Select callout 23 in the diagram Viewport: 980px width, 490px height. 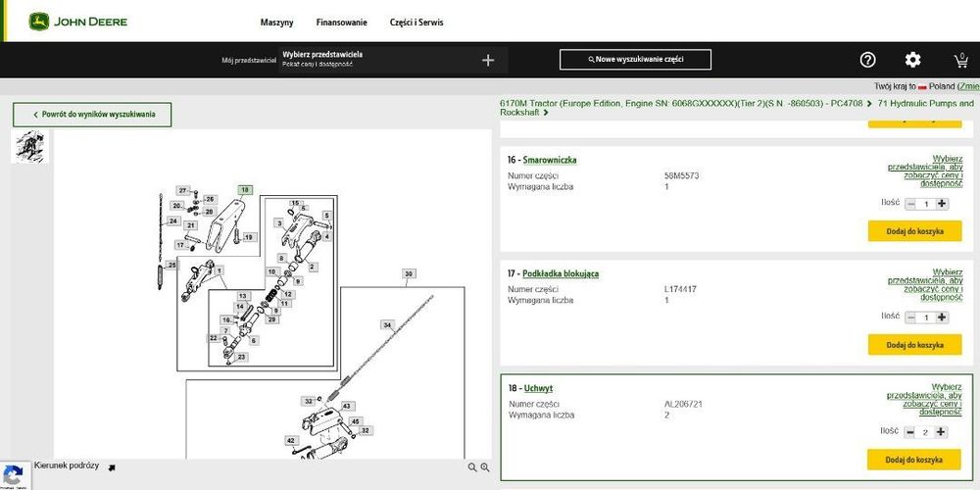pos(241,357)
